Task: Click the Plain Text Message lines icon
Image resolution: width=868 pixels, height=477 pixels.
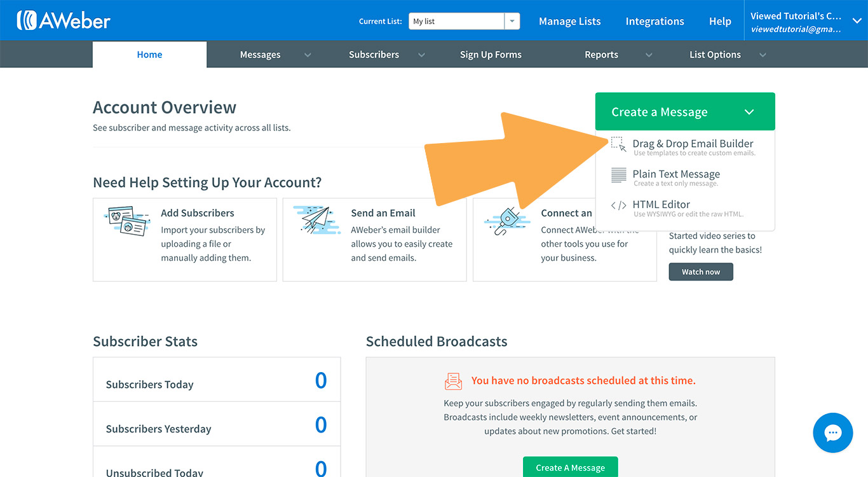Action: click(x=618, y=175)
